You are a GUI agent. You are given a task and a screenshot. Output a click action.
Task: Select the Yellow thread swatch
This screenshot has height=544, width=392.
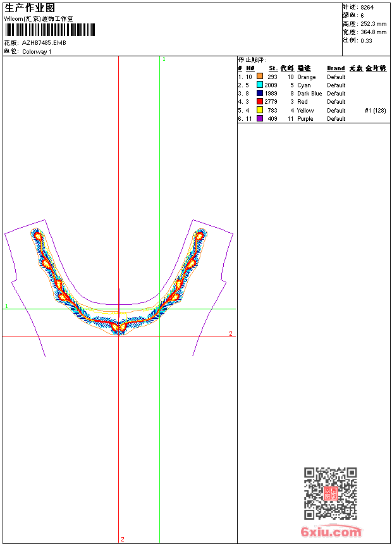pos(260,111)
